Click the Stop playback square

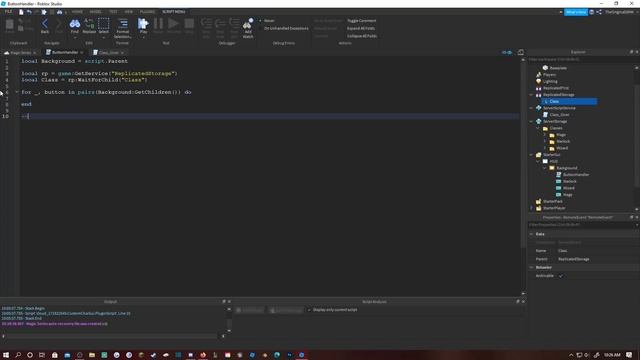pos(189,24)
